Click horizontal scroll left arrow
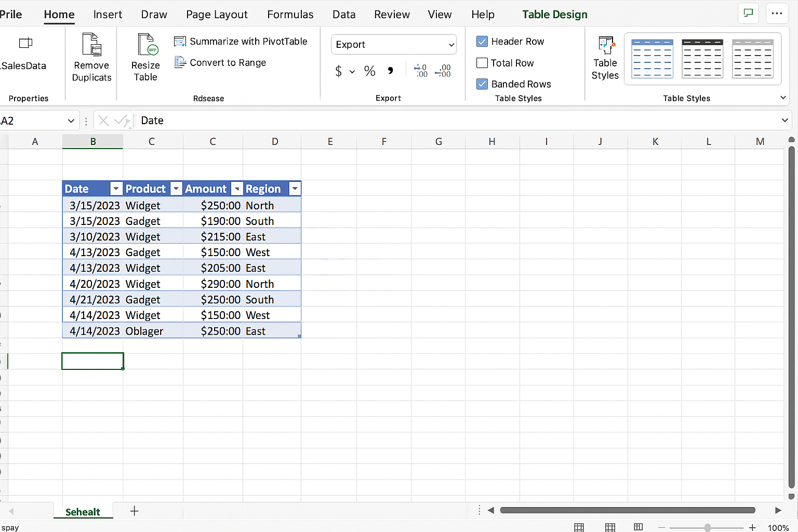Image resolution: width=798 pixels, height=532 pixels. tap(491, 511)
